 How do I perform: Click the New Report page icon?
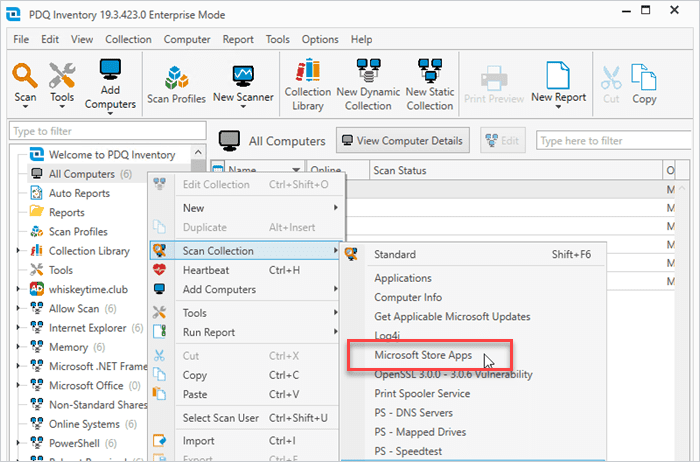[558, 75]
